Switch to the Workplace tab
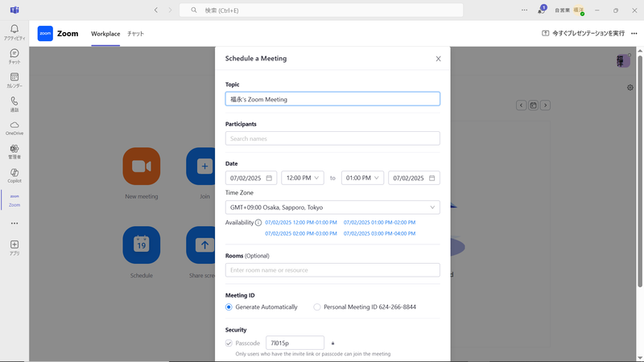This screenshot has width=644, height=362. point(105,34)
